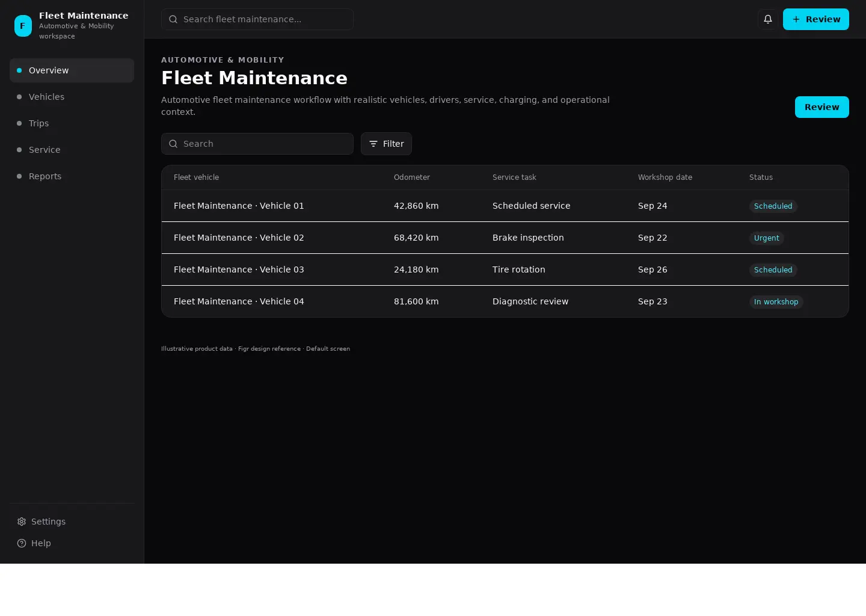The width and height of the screenshot is (866, 616).
Task: Select 'Fleet Maintenance · Vehicle 03' row name
Action: point(239,269)
